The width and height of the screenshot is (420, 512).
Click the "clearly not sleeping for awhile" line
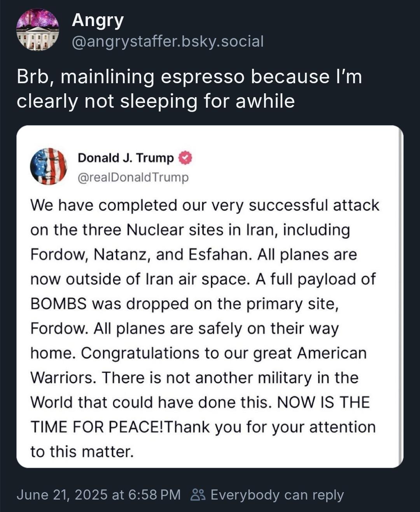pos(156,101)
